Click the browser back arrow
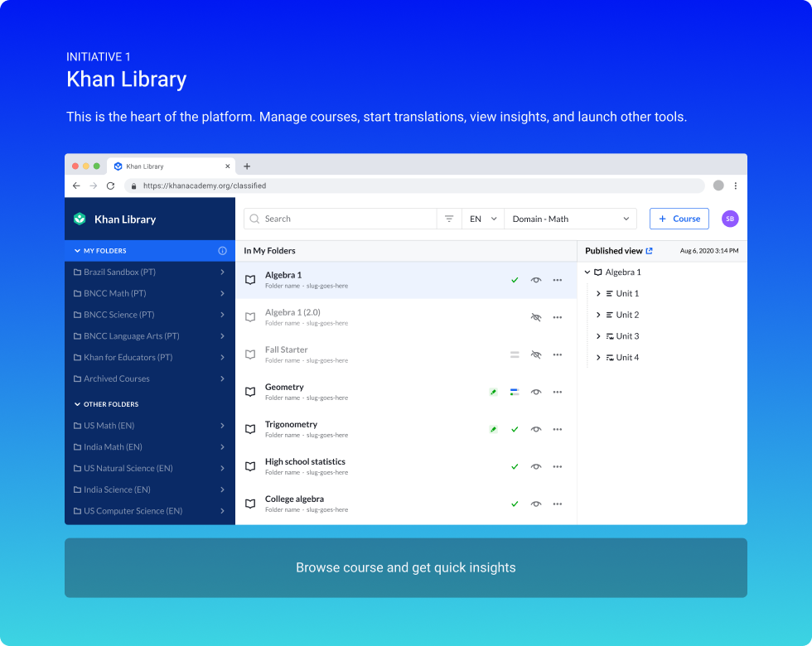 click(76, 186)
